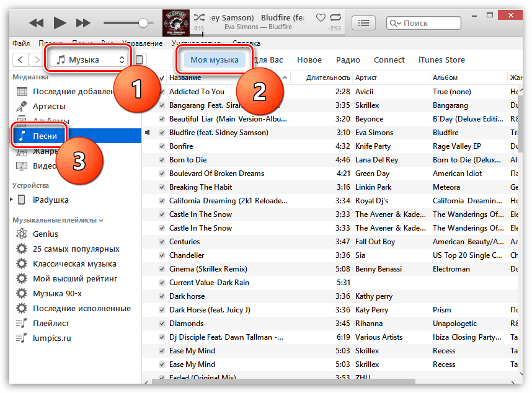
Task: Toggle the Diamonds song checkbox
Action: coord(162,324)
